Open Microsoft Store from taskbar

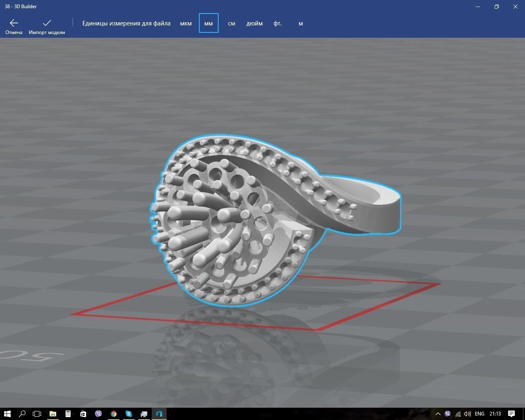coord(83,413)
